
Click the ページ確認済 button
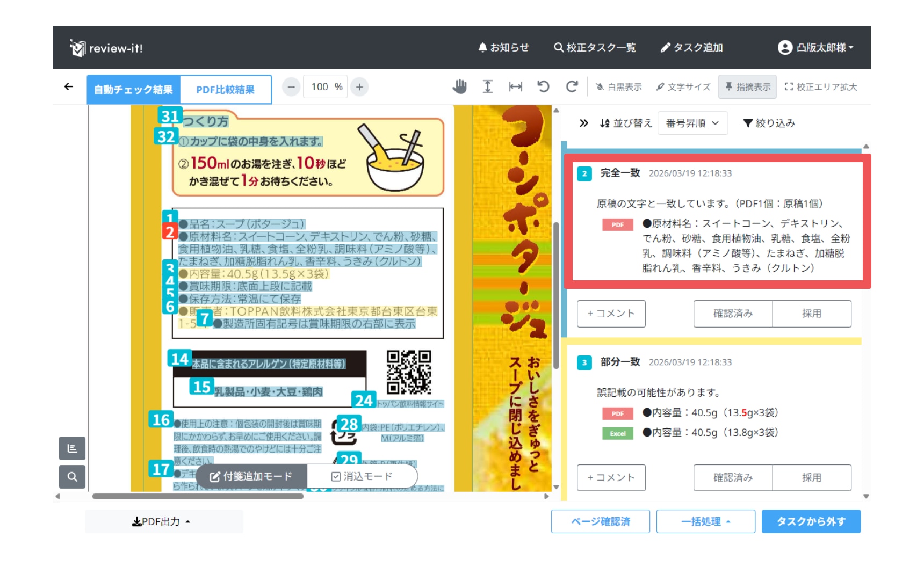pyautogui.click(x=600, y=521)
